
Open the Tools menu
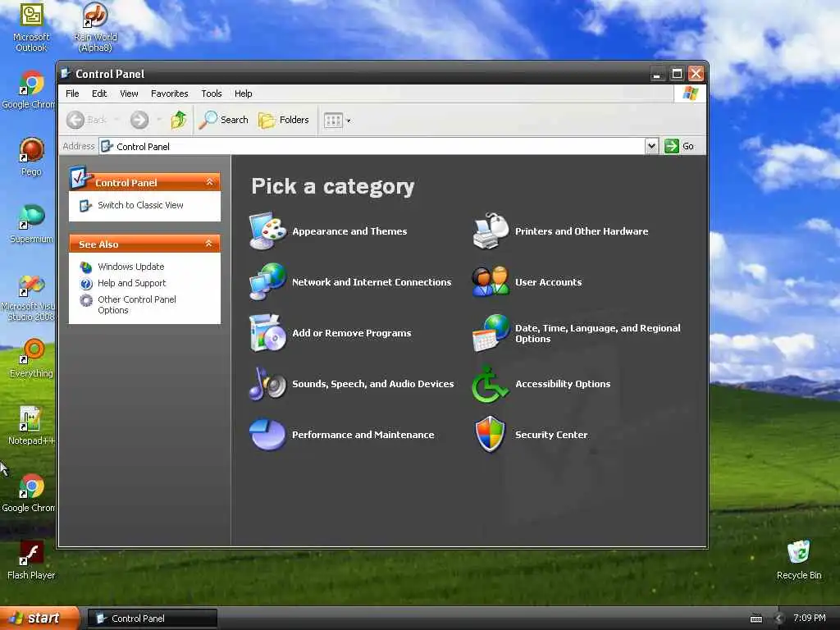212,94
